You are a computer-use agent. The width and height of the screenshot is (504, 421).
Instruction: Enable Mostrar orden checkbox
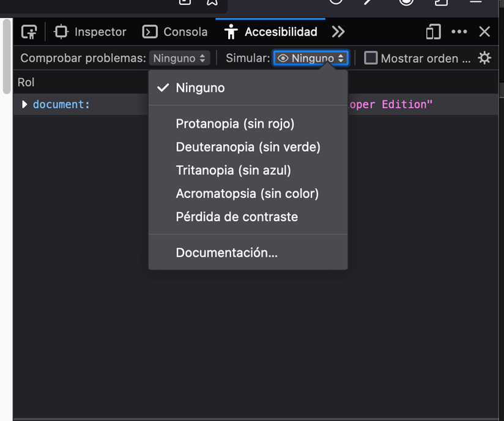pos(370,58)
